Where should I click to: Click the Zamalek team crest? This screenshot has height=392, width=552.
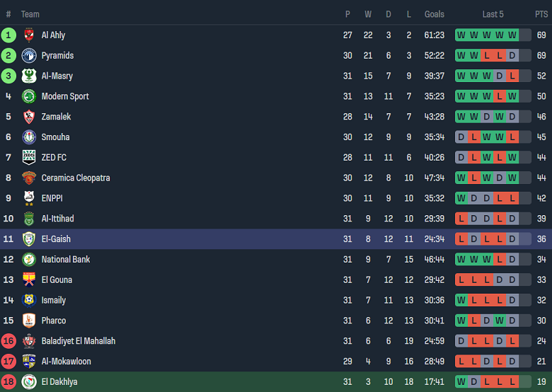pos(29,117)
